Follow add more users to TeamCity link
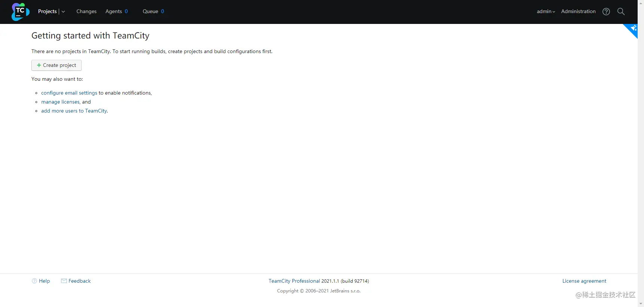 coord(74,111)
